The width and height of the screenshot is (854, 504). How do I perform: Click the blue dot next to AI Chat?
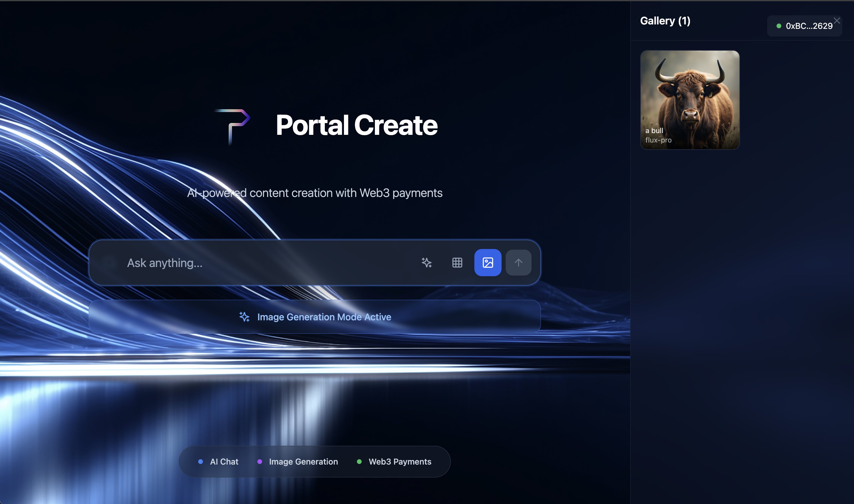point(201,462)
